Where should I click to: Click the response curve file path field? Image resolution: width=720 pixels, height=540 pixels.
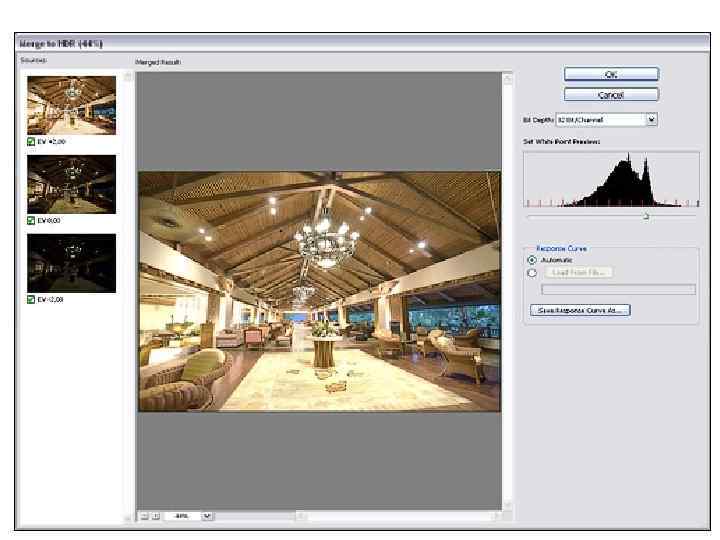pyautogui.click(x=618, y=290)
